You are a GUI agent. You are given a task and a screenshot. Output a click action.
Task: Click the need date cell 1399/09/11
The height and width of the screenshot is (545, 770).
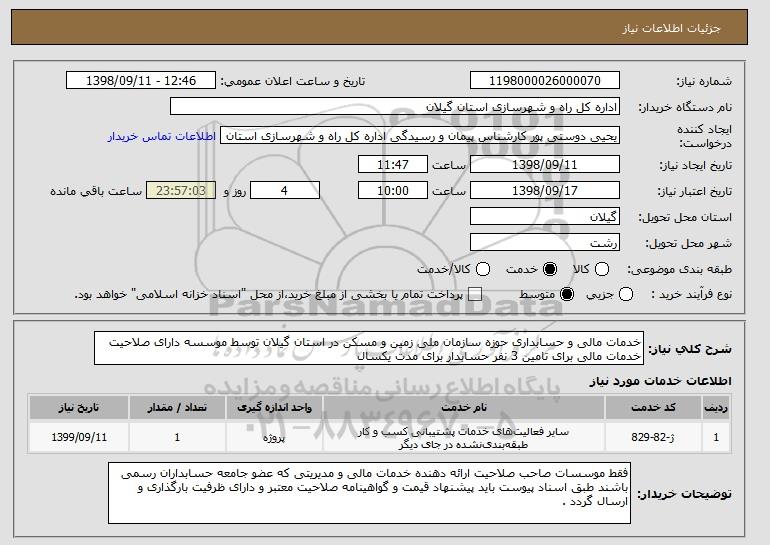[79, 437]
